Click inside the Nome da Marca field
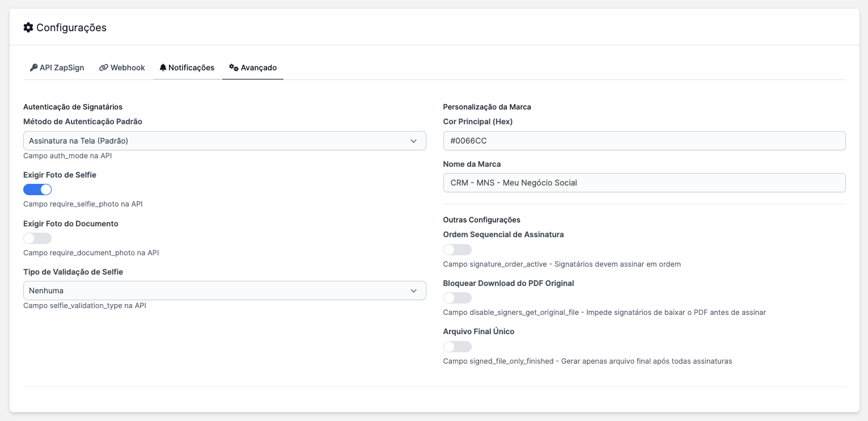 pyautogui.click(x=644, y=183)
